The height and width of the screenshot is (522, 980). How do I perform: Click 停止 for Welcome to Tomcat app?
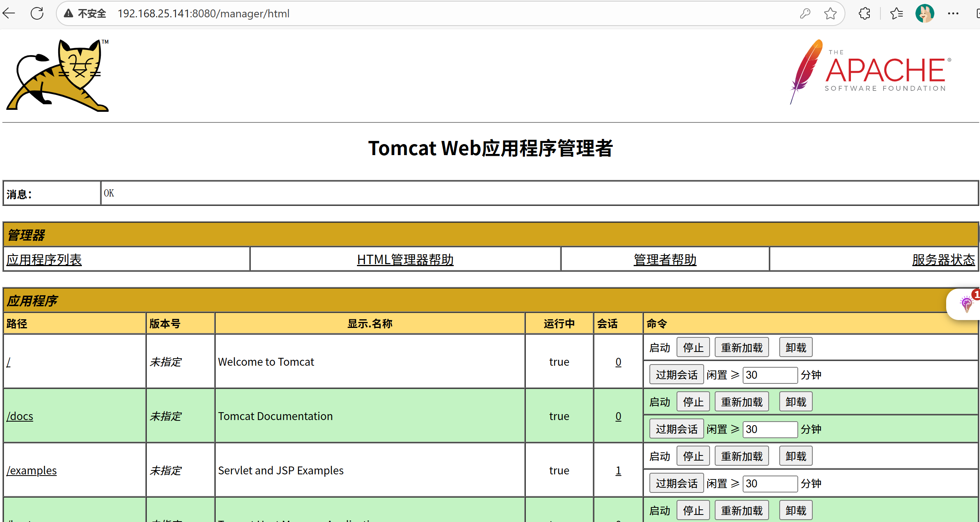point(693,348)
